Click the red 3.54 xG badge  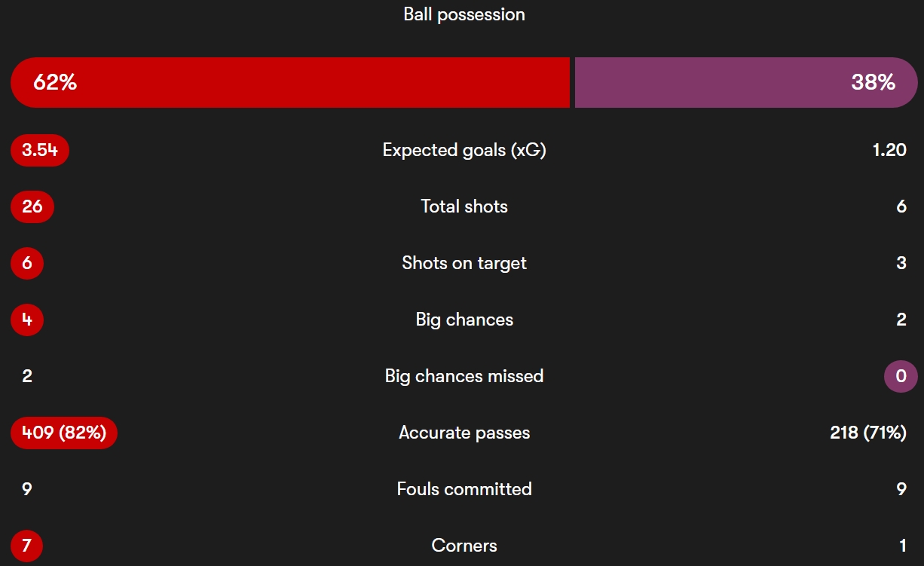point(40,150)
